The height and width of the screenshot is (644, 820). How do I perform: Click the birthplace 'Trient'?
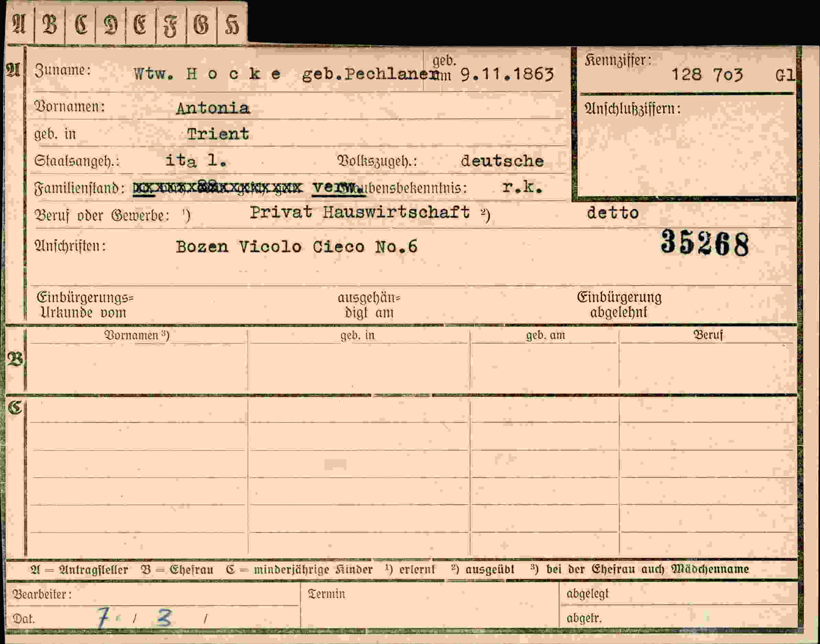(218, 134)
